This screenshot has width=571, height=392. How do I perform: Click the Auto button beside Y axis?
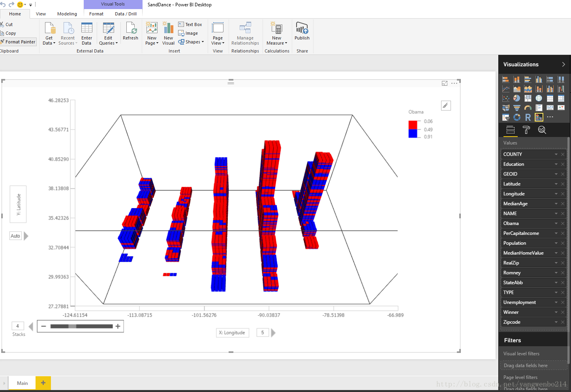[15, 236]
